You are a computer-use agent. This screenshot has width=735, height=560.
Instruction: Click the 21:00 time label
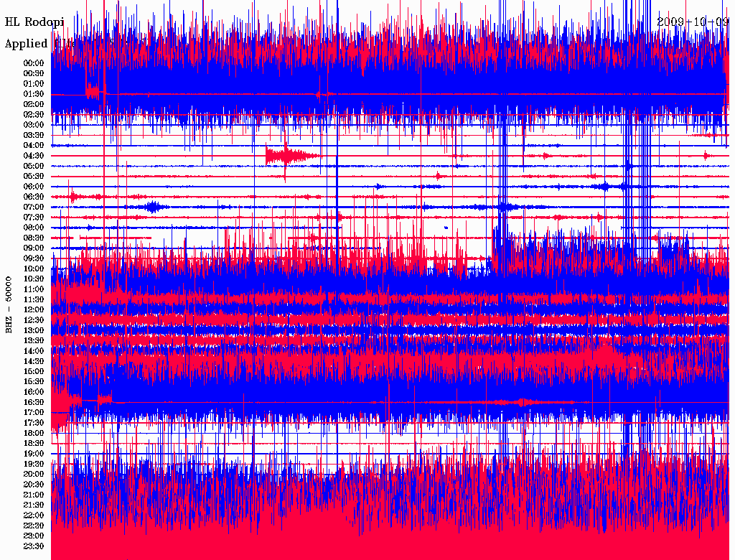click(34, 495)
